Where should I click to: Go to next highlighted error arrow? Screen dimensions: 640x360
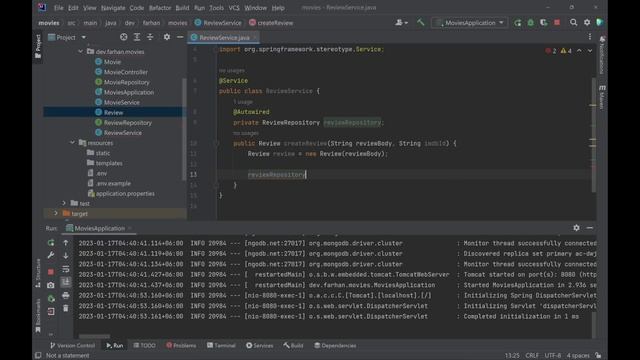click(590, 51)
